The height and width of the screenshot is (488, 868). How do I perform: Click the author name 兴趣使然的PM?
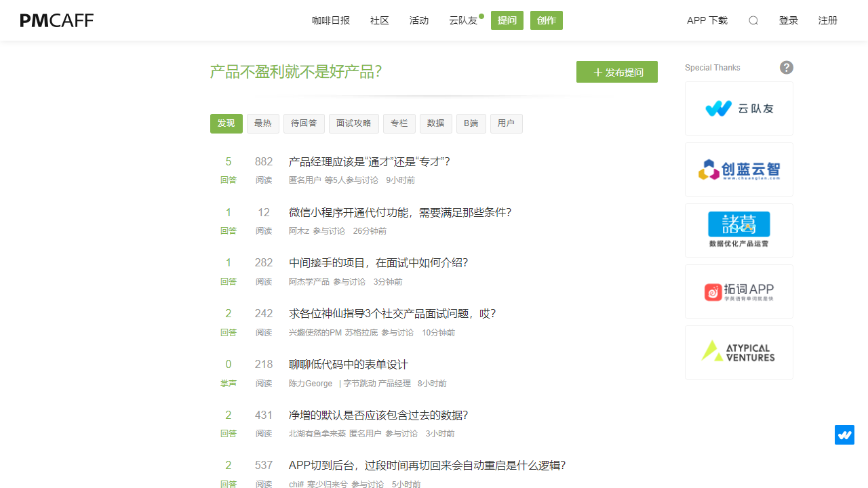(x=315, y=333)
